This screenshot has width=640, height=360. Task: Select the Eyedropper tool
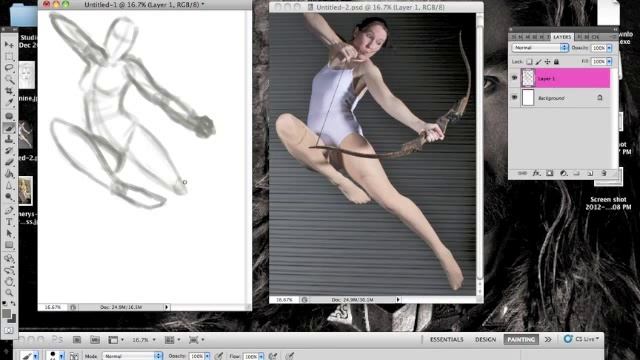tap(9, 102)
